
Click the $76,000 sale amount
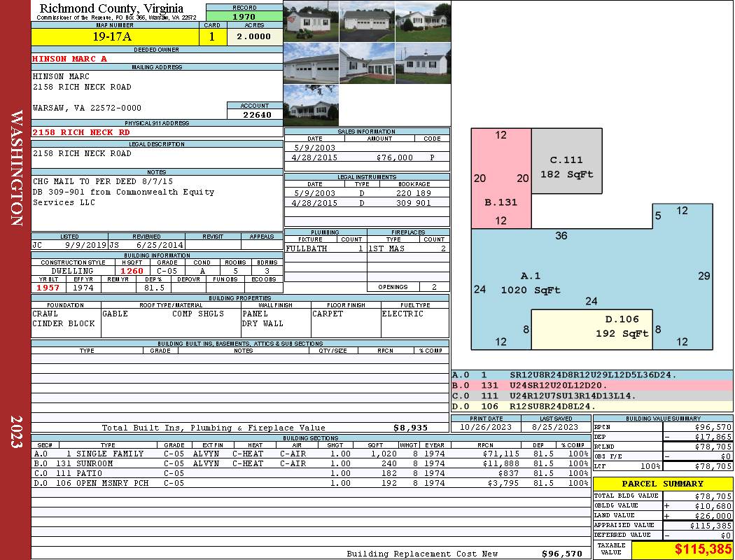tap(394, 157)
